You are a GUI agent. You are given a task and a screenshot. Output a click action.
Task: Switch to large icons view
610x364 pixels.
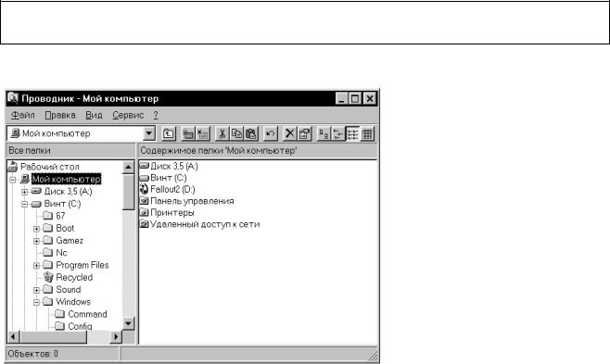tap(324, 134)
